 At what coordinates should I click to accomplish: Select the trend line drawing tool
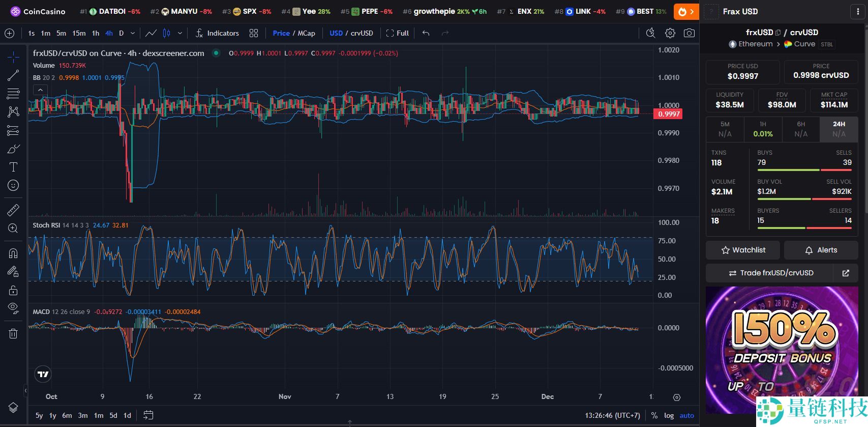pos(13,75)
